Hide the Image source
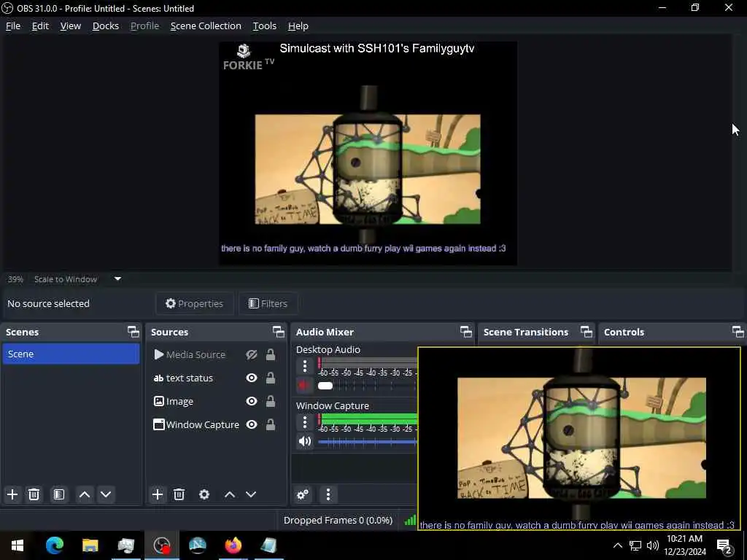 coord(252,401)
